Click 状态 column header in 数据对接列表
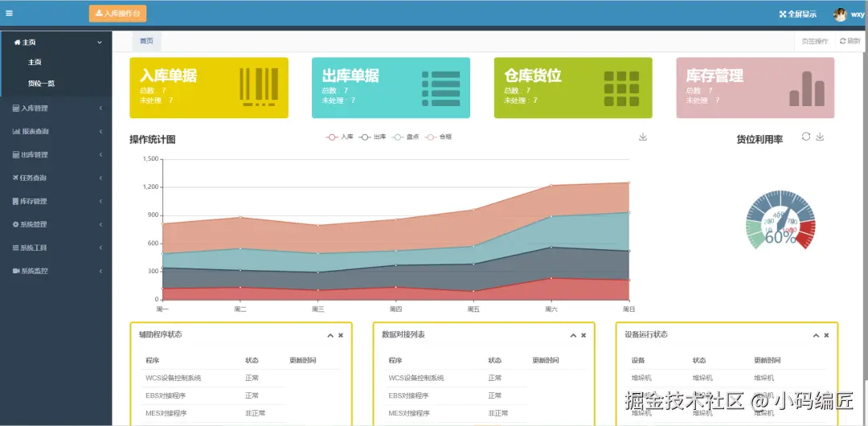This screenshot has width=868, height=426. [495, 360]
